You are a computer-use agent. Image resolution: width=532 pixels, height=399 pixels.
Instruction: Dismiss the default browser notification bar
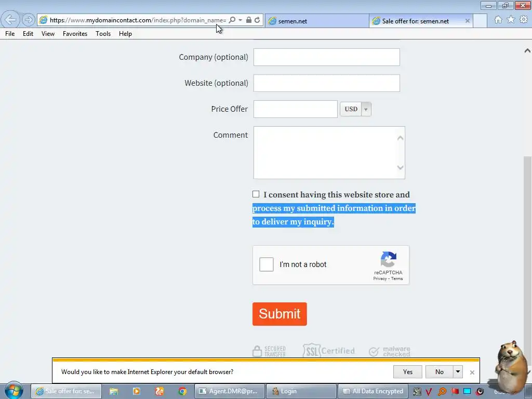pos(472,372)
